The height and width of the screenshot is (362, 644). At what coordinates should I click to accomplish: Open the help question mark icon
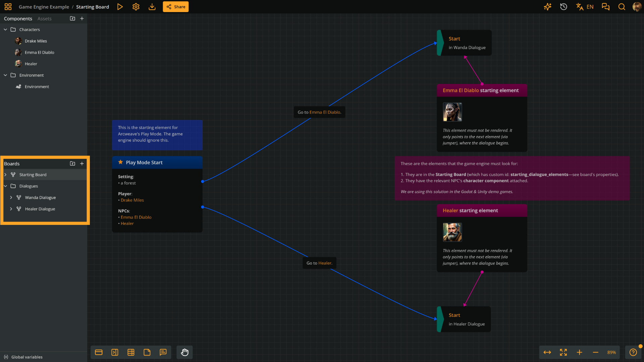[x=633, y=352]
